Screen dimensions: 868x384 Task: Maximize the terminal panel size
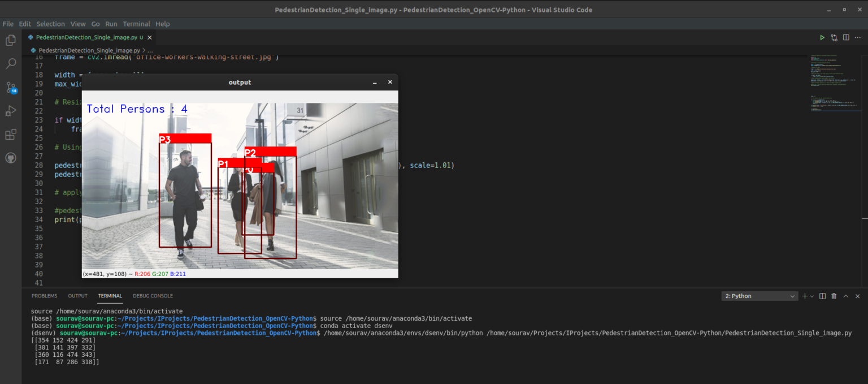pyautogui.click(x=846, y=296)
